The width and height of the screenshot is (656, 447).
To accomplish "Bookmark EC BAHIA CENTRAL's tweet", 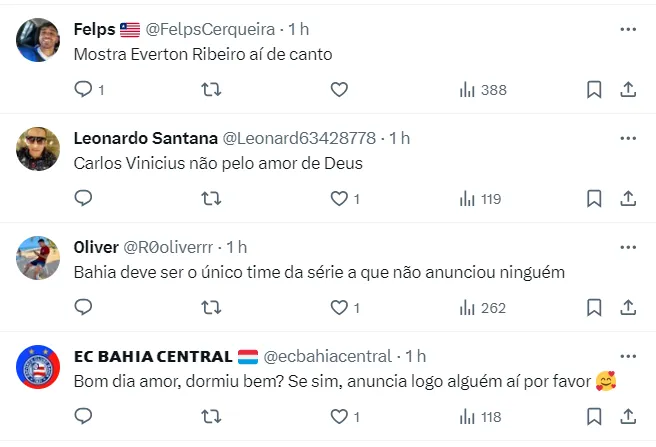I will [x=594, y=416].
